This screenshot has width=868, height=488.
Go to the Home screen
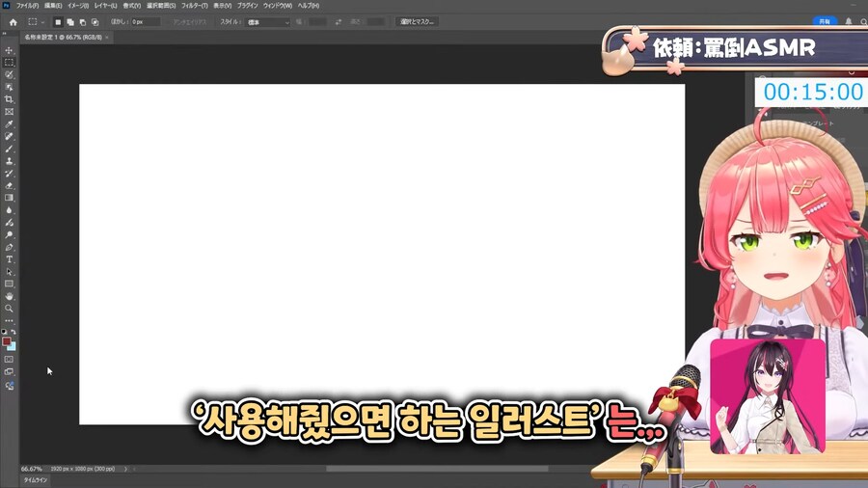[x=14, y=22]
